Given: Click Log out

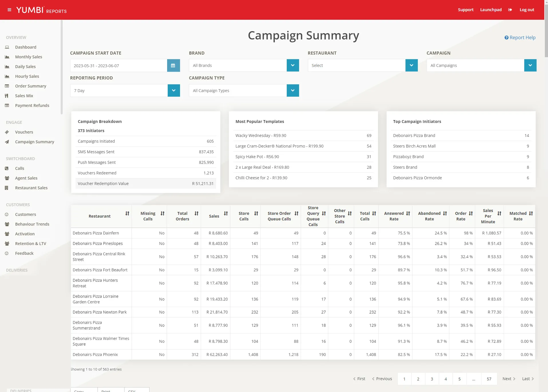Looking at the screenshot, I should (x=527, y=10).
